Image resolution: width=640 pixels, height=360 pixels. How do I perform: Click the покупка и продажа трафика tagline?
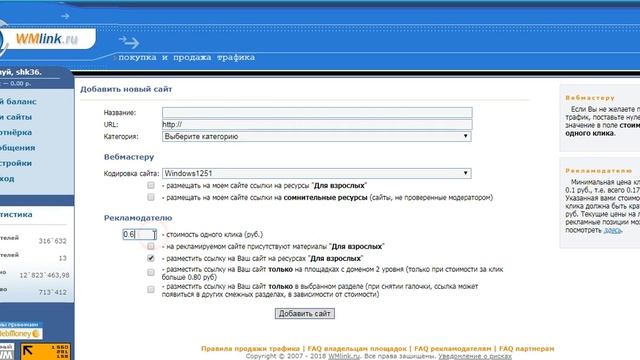(x=187, y=58)
